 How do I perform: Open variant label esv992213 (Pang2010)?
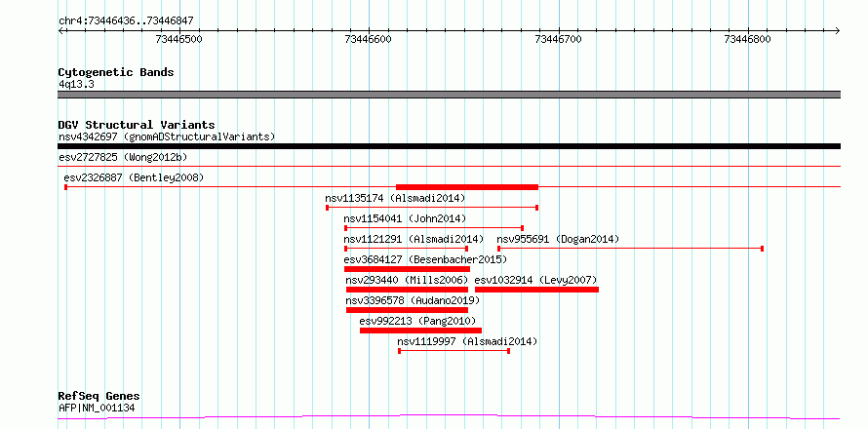coord(418,321)
